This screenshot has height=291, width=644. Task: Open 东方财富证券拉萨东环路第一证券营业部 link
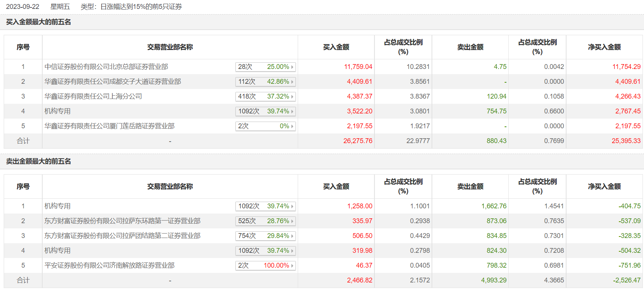tap(122, 221)
